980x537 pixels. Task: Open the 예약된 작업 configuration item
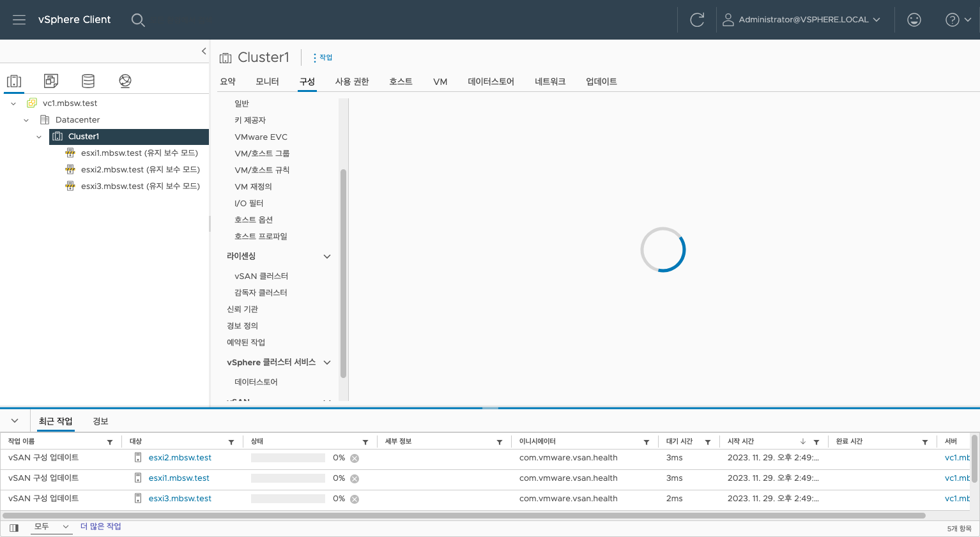click(x=246, y=342)
